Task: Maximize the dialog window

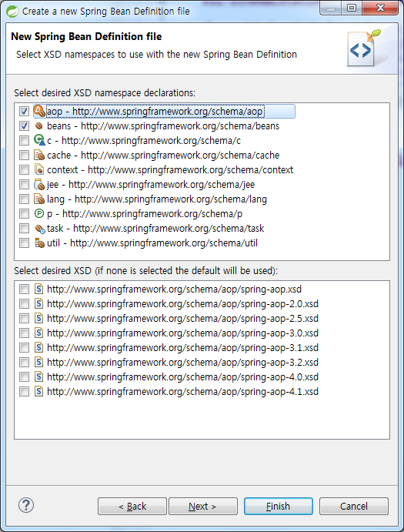Action: click(352, 8)
